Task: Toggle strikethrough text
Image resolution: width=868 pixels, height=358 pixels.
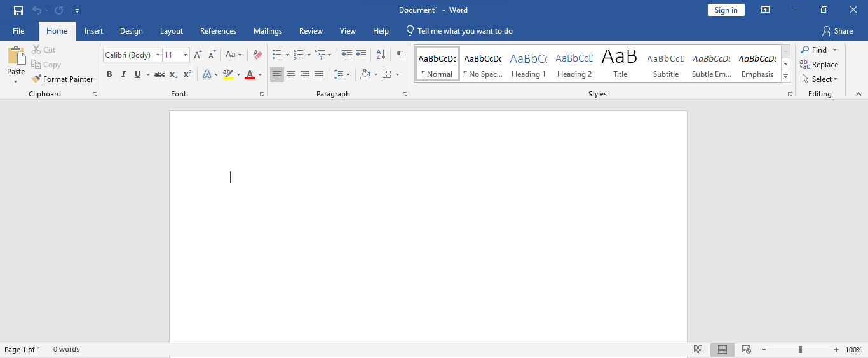Action: (159, 74)
